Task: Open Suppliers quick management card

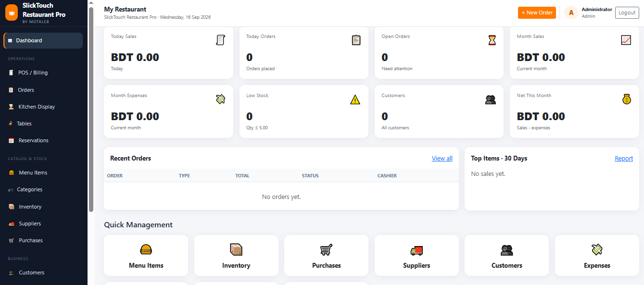Action: click(x=417, y=255)
